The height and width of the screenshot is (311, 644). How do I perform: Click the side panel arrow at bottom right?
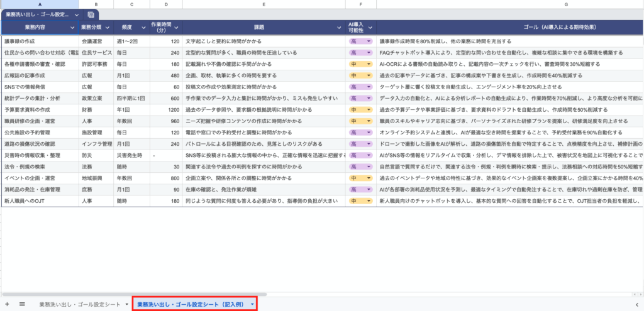636,304
